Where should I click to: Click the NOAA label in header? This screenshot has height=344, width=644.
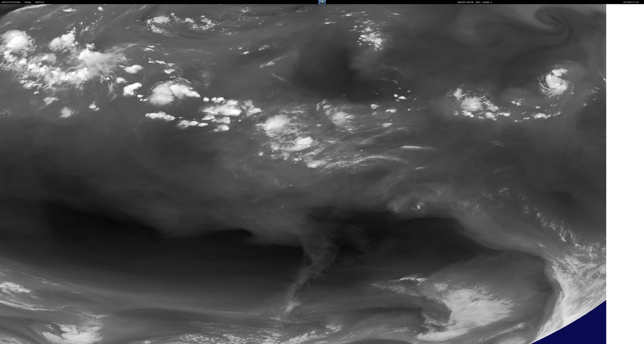pos(28,2)
